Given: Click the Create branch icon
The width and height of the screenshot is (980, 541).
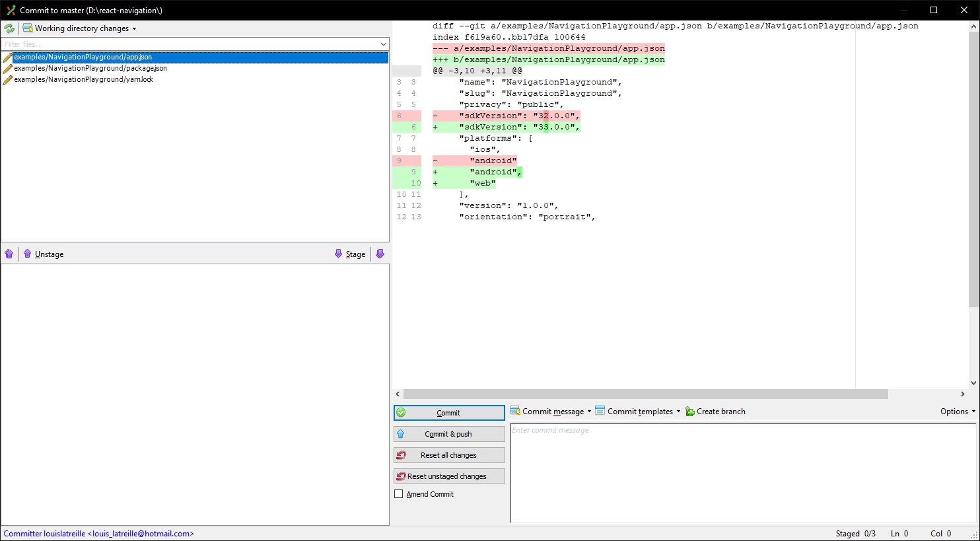Looking at the screenshot, I should pos(689,411).
